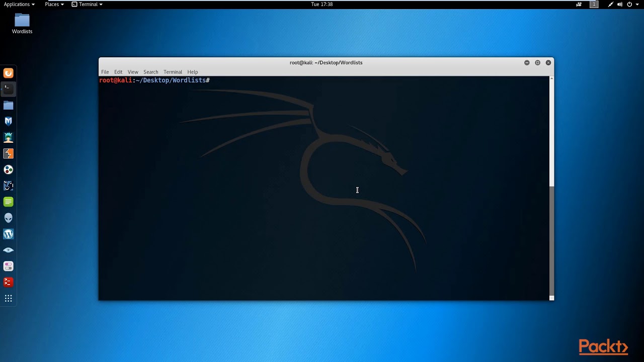Open the Terminal icon in the dock
644x362 pixels.
(x=9, y=89)
